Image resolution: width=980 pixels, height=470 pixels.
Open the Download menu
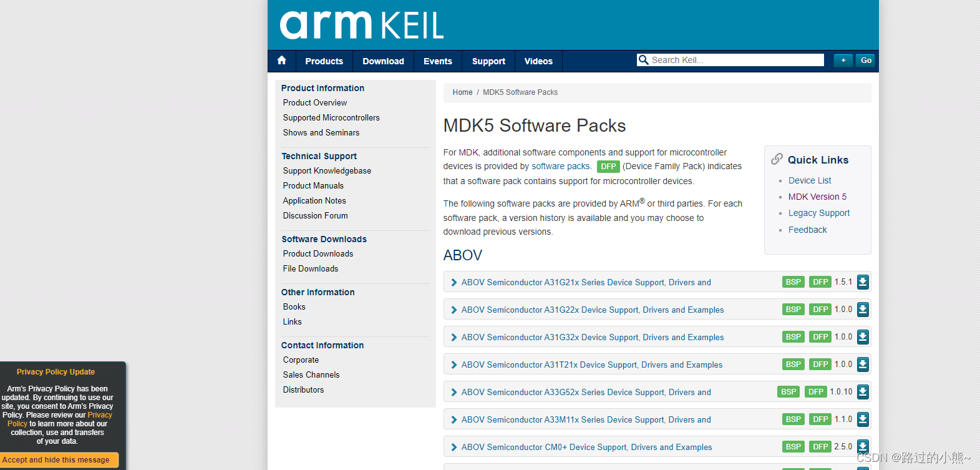pos(383,61)
